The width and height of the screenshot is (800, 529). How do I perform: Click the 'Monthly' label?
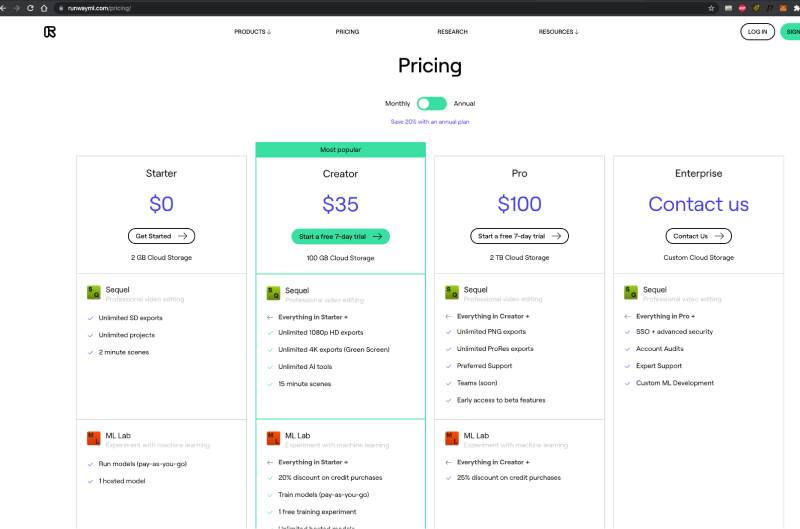[397, 104]
